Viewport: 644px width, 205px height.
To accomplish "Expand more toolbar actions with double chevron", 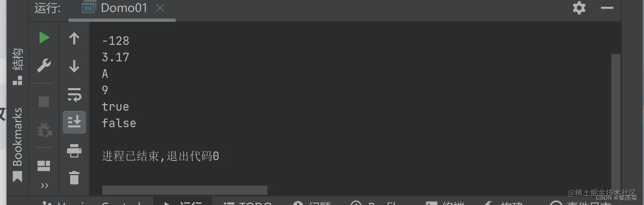I will point(44,185).
